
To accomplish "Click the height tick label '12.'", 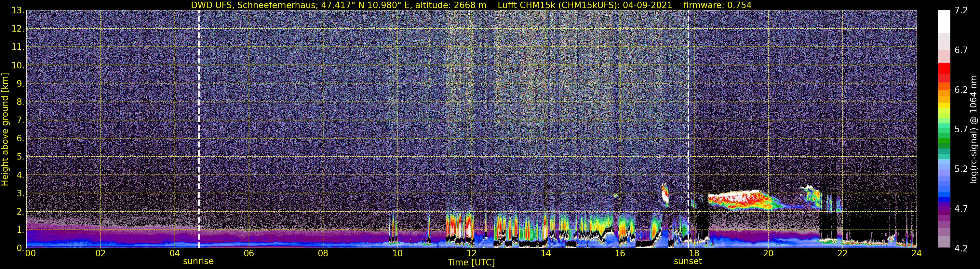I will (x=18, y=29).
